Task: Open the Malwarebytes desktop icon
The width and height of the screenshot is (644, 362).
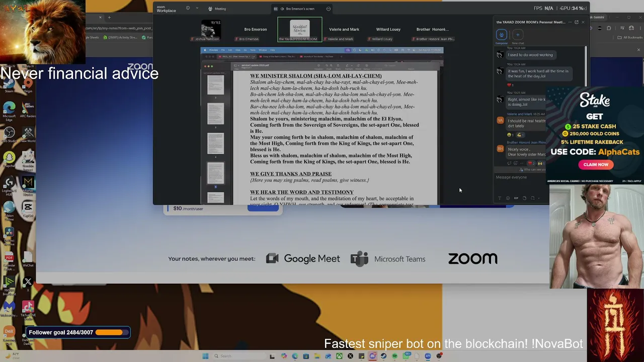Action: 9,308
